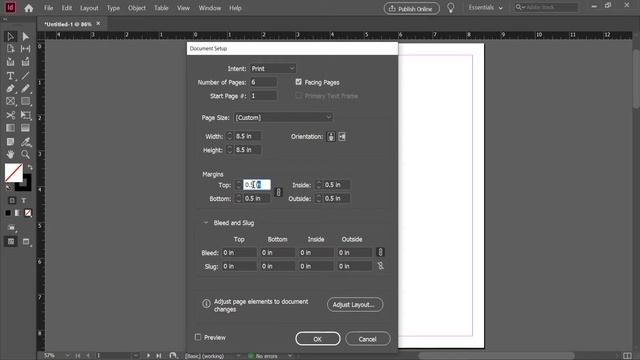Pick the Pencil tool

(x=25, y=89)
